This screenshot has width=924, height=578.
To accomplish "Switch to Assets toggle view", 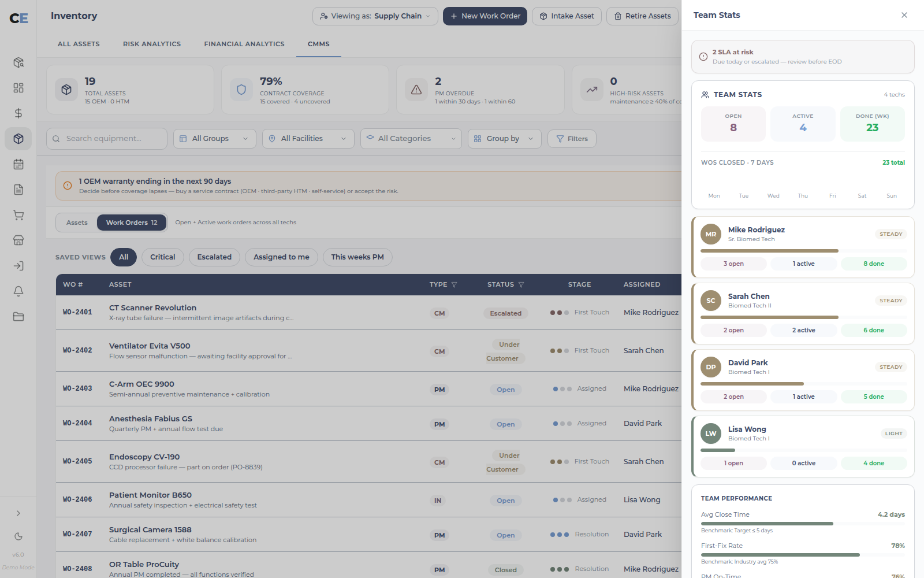I will click(x=77, y=223).
